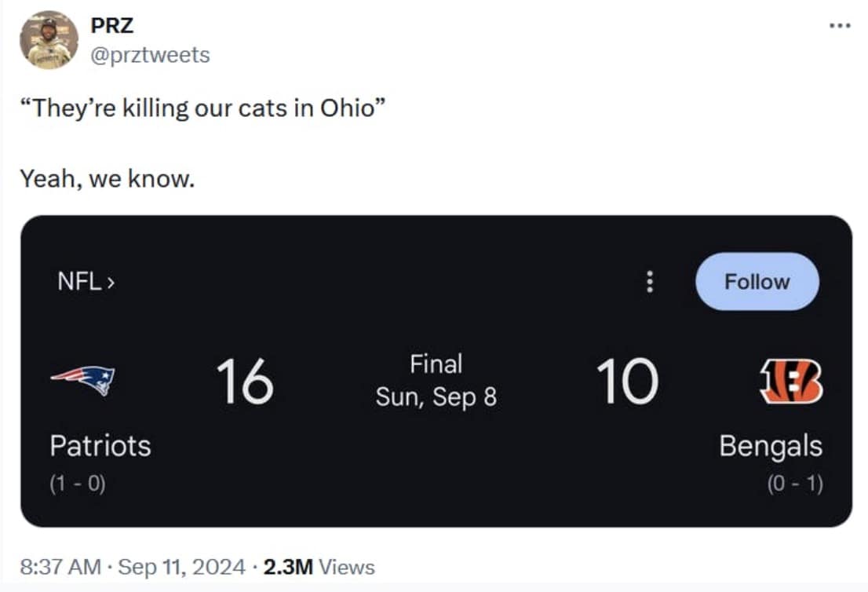868x592 pixels.
Task: Click the PRZ profile avatar
Action: tap(49, 40)
